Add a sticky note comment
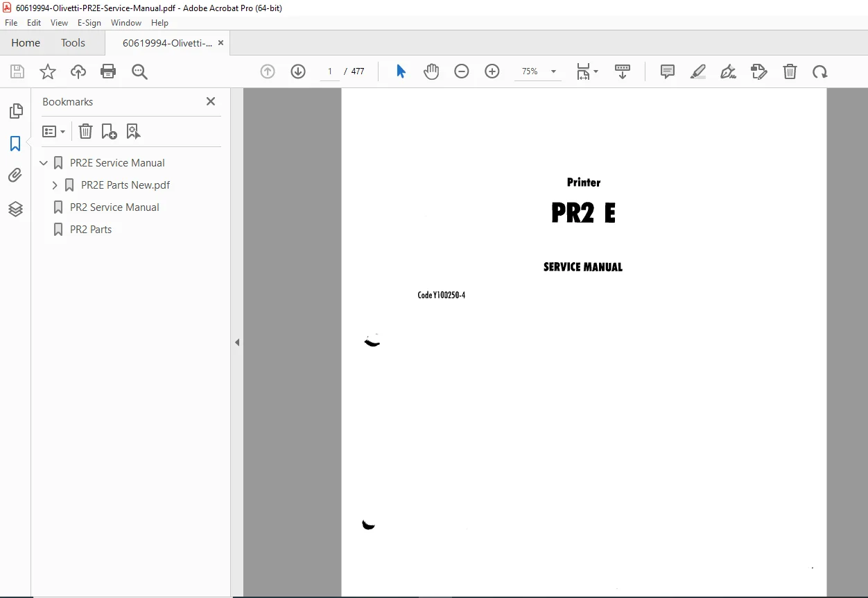 point(668,71)
